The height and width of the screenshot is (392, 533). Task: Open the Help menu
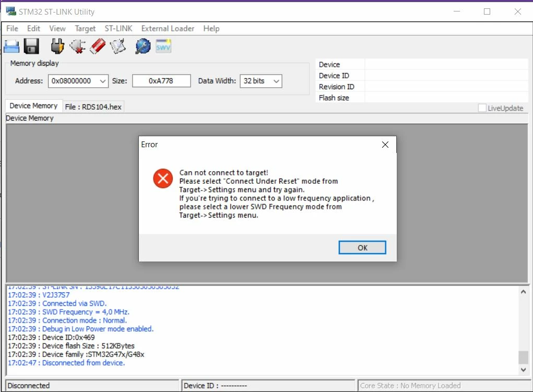click(x=211, y=29)
